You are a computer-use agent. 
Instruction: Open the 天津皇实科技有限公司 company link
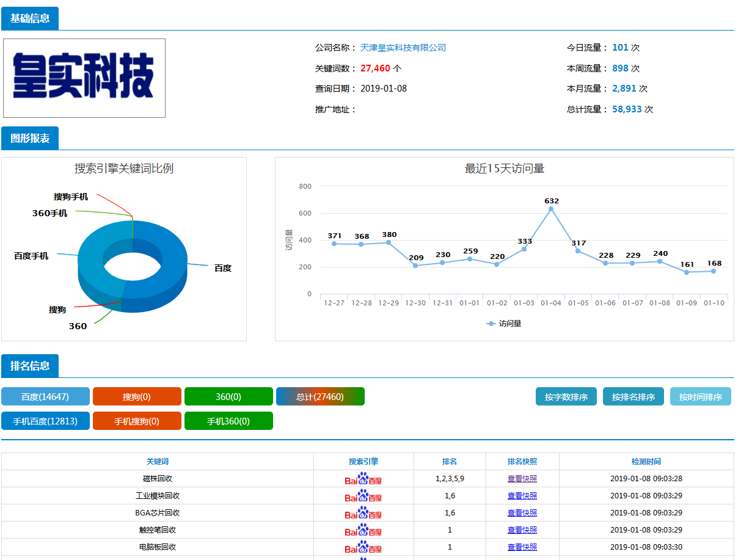coord(403,48)
